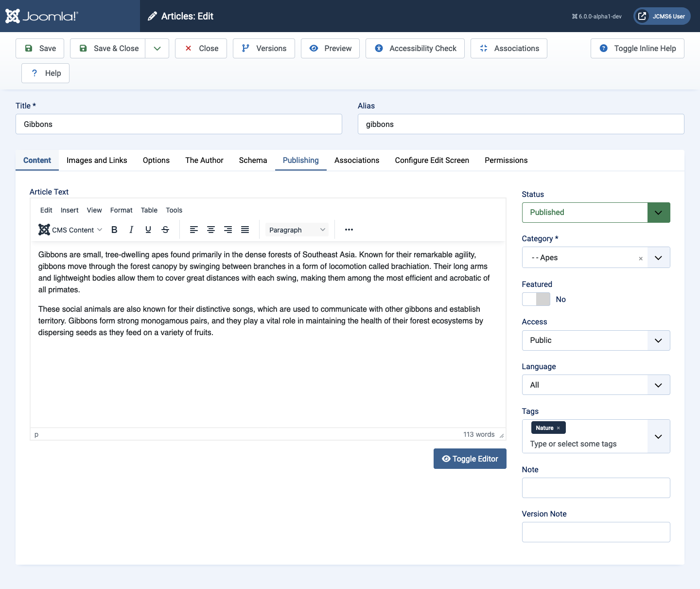The image size is (700, 589).
Task: Apply bold formatting in the editor
Action: pos(114,230)
